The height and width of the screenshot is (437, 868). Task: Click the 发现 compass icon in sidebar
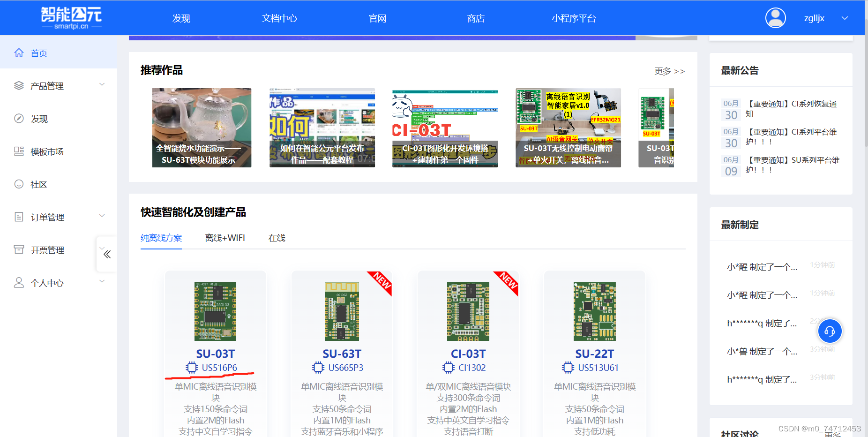click(x=19, y=119)
